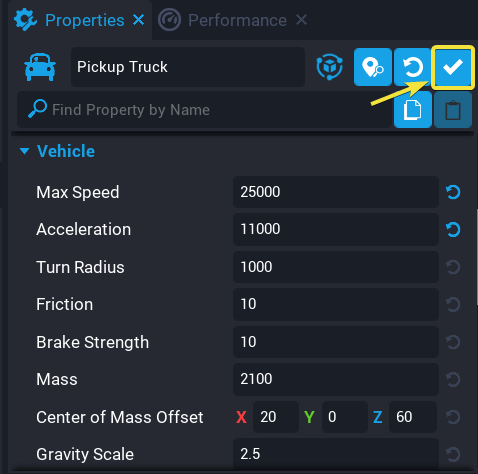Reset Acceleration to default value
Screen dimensions: 478x474
coord(453,230)
